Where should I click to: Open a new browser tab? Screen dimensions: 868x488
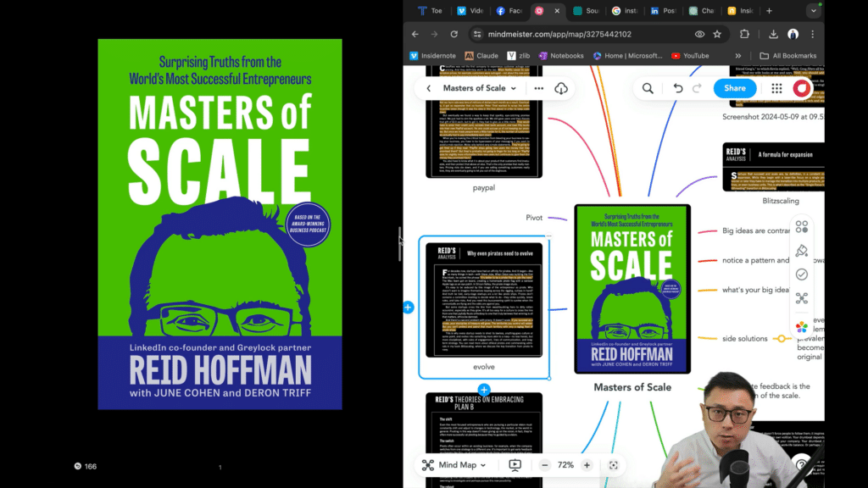(769, 10)
